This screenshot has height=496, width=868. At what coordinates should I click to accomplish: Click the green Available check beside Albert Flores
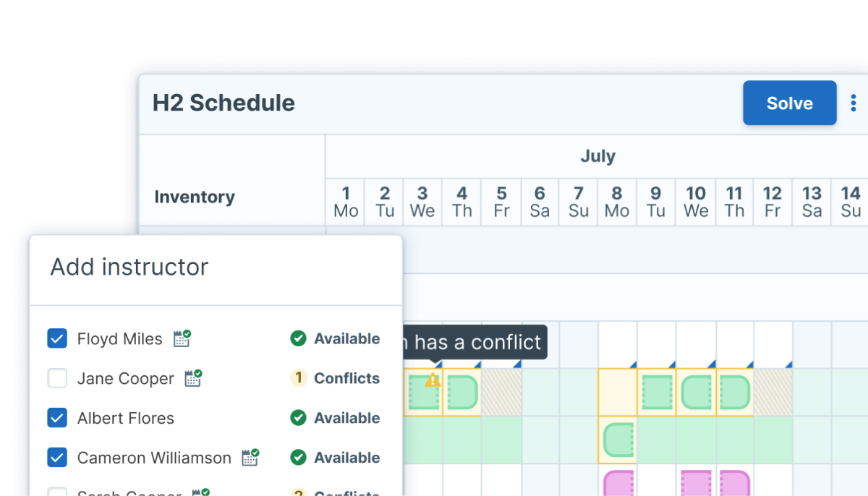[x=299, y=418]
